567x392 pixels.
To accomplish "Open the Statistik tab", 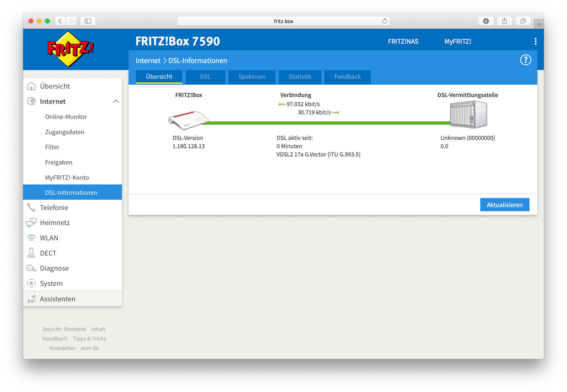I will [300, 77].
